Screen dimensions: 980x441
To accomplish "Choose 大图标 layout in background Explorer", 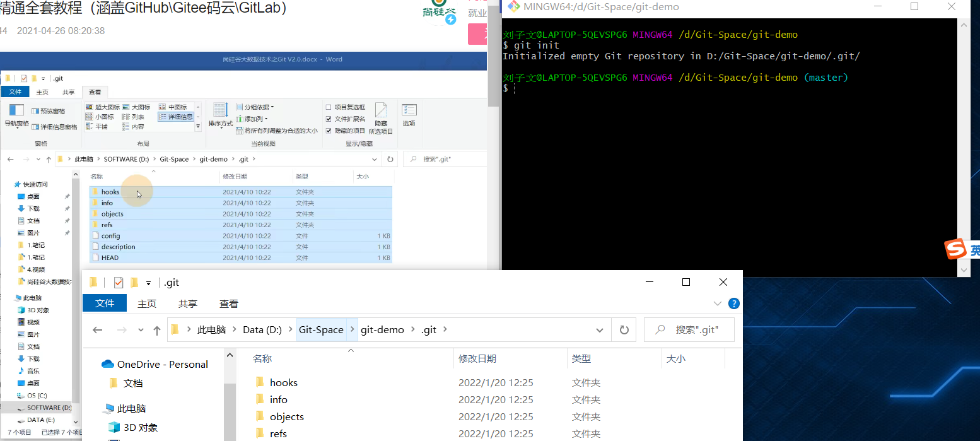I will point(136,107).
